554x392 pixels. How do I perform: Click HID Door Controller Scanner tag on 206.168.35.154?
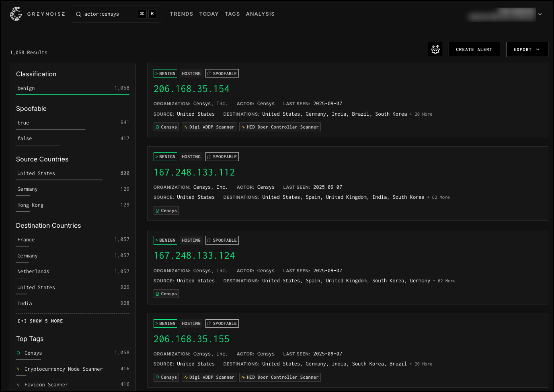point(280,127)
